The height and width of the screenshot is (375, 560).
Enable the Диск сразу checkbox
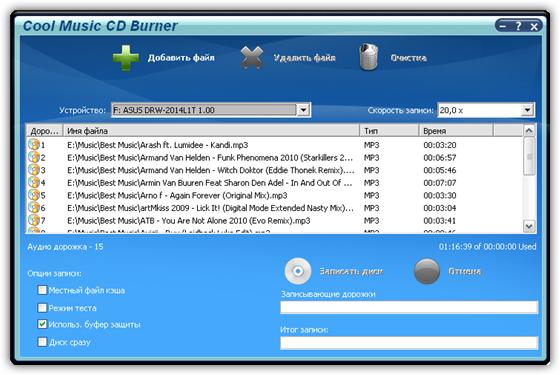click(42, 342)
